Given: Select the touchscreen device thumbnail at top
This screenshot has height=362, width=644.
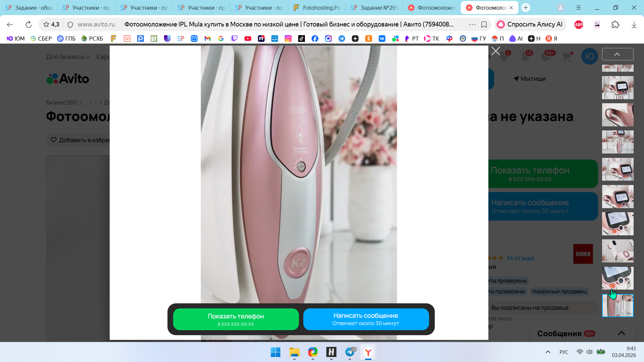Looking at the screenshot, I should click(x=618, y=87).
